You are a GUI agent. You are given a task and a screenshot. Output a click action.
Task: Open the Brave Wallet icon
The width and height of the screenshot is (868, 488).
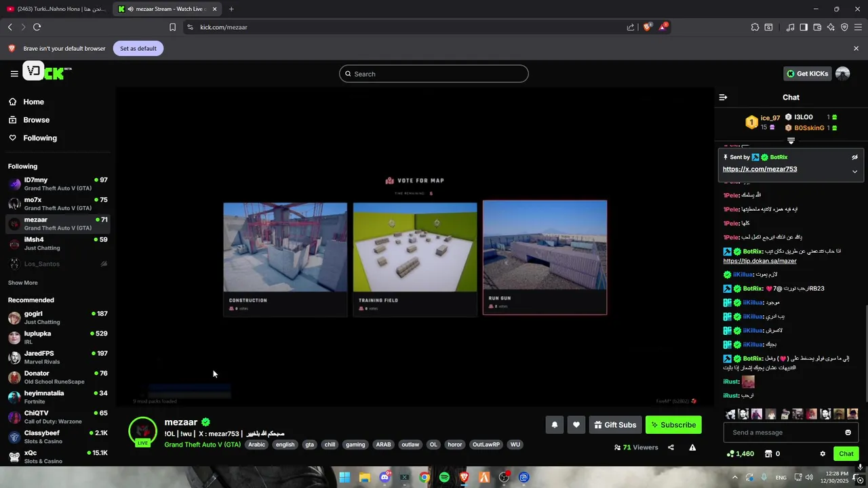point(817,27)
